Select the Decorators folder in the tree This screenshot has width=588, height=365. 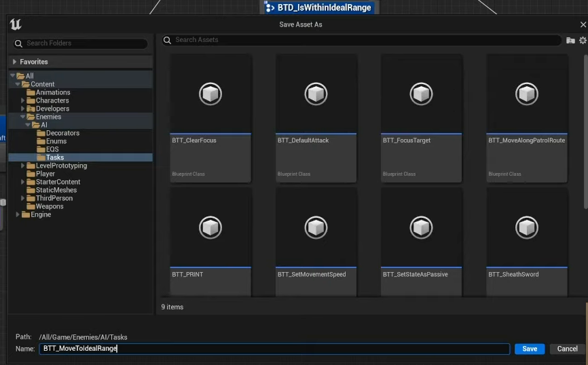(x=62, y=133)
